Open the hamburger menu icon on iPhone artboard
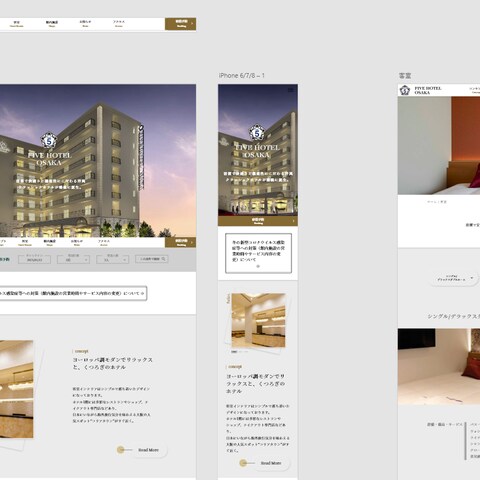The width and height of the screenshot is (480, 480). [x=291, y=90]
